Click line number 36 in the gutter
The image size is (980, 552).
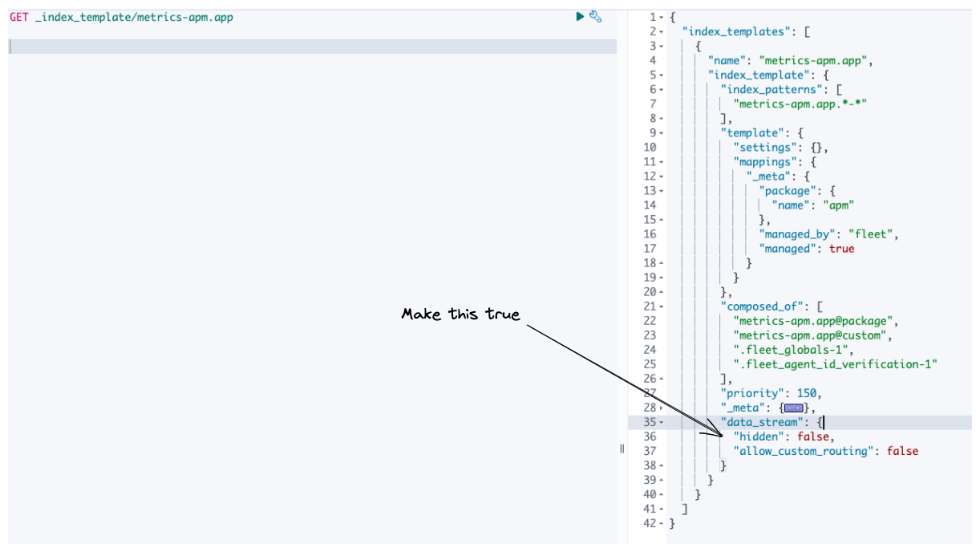650,436
